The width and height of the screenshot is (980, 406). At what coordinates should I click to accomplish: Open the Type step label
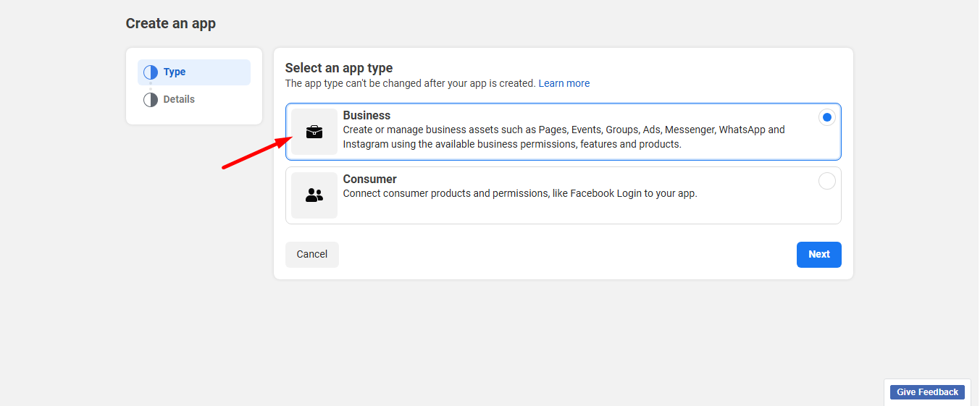[175, 72]
